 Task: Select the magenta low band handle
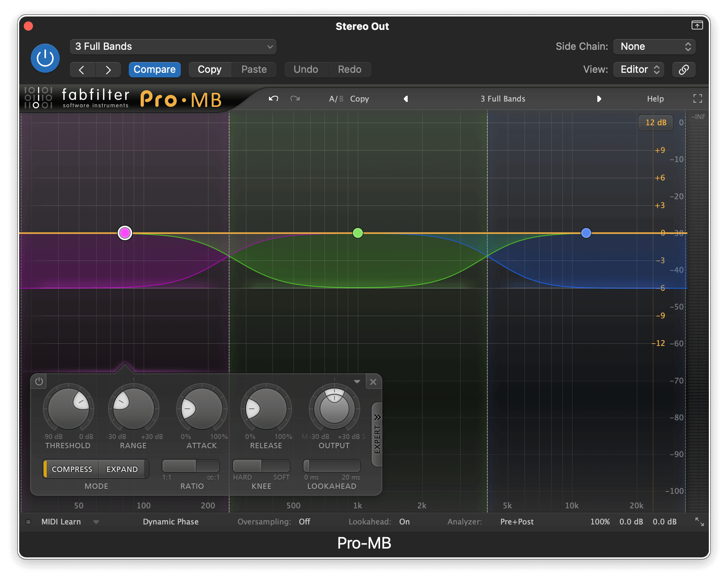point(125,233)
